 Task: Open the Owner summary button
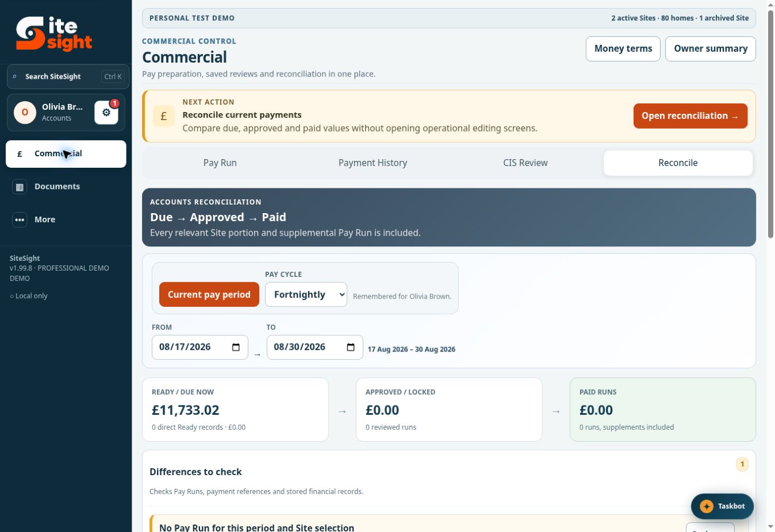(711, 49)
